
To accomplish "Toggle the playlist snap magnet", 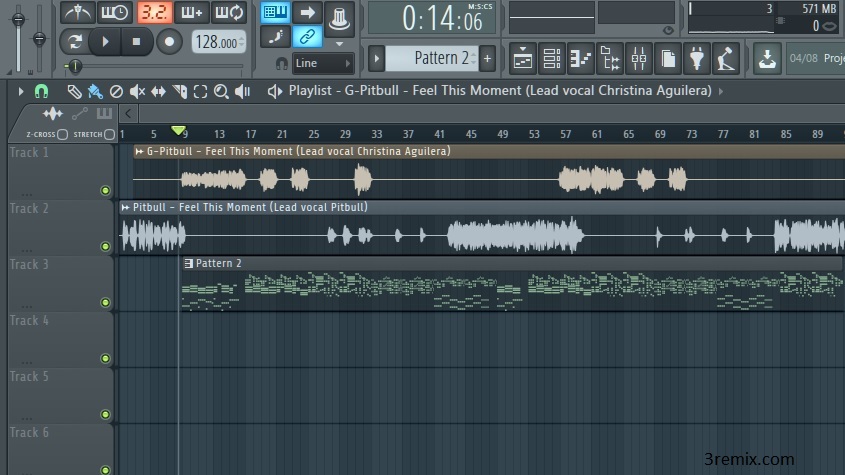I will (x=41, y=91).
